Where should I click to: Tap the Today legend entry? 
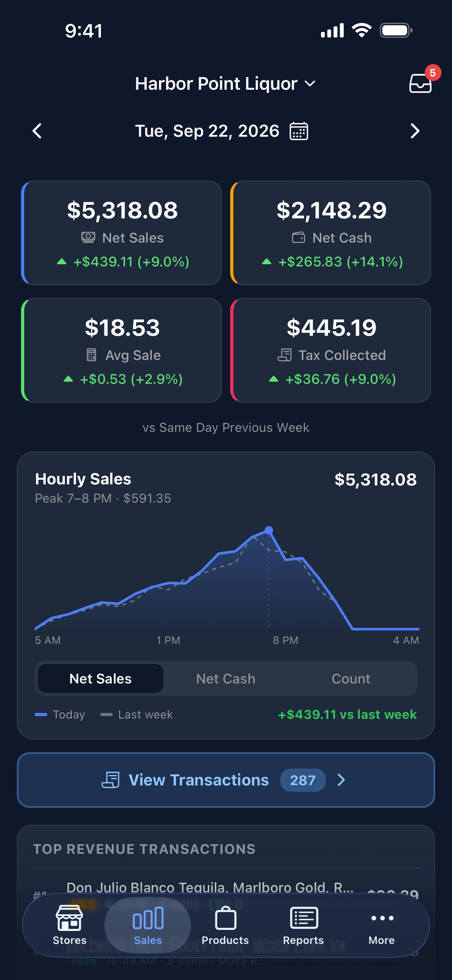pos(60,714)
